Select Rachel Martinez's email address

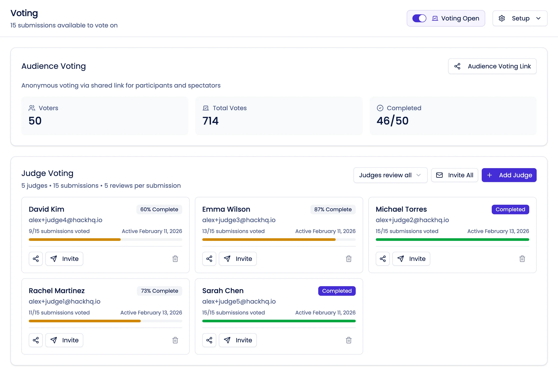[x=65, y=301]
